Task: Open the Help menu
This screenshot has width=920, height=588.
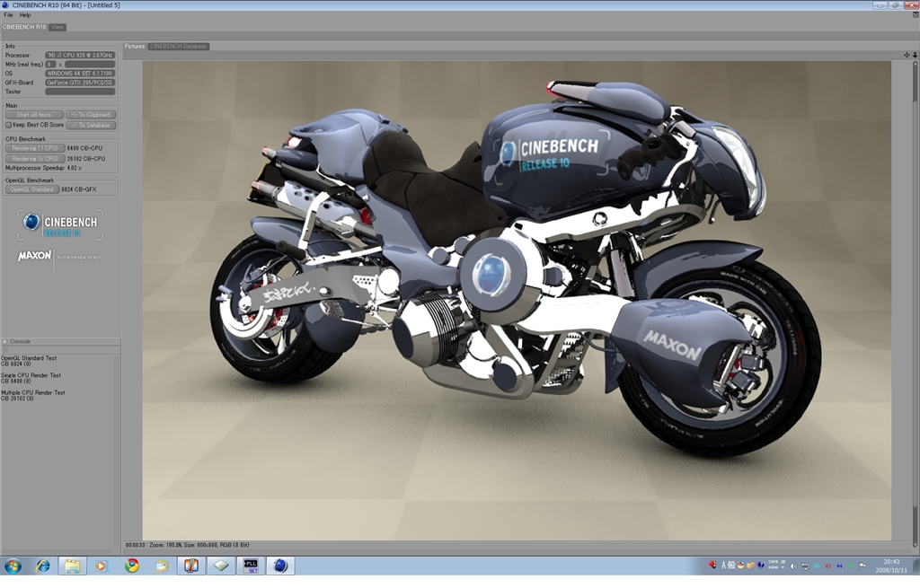Action: point(25,15)
